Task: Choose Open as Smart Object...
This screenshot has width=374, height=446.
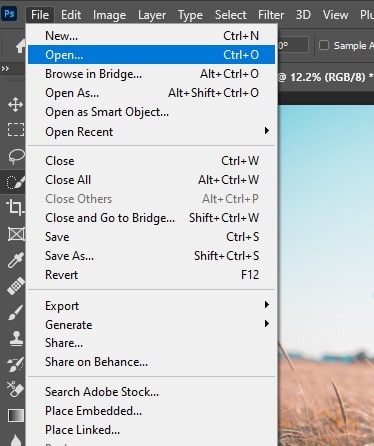Action: tap(151, 112)
